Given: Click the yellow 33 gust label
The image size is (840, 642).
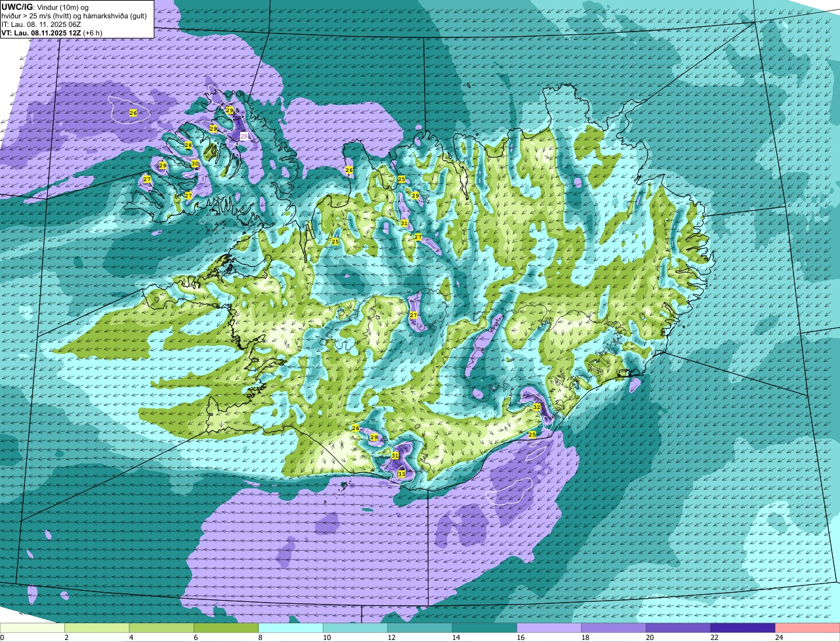Looking at the screenshot, I should pos(402,473).
